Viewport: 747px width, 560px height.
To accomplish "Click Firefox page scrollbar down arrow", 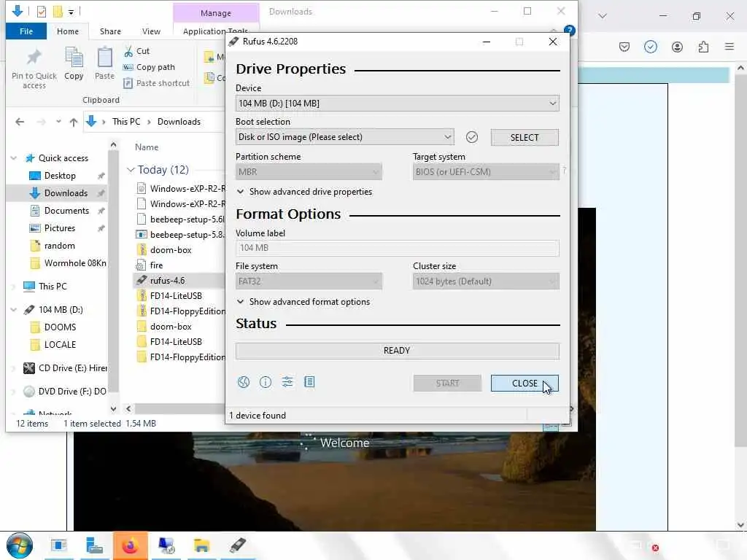I will coord(740,525).
